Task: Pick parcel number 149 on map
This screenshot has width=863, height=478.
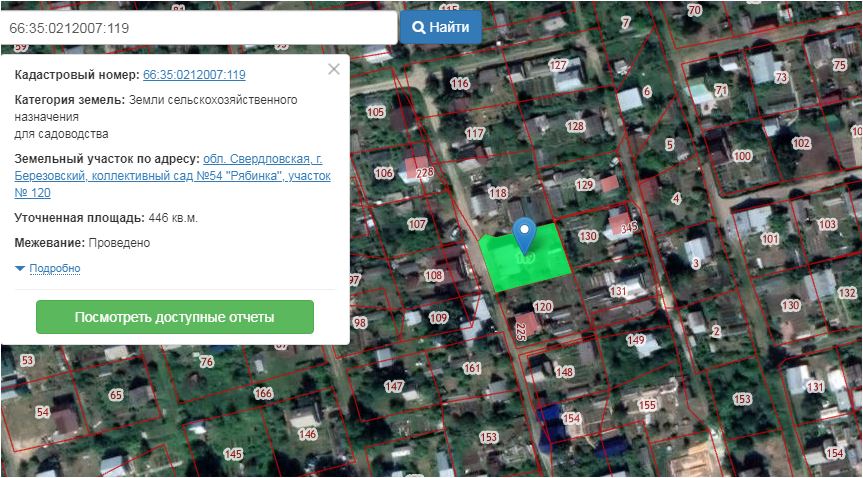Action: click(636, 340)
